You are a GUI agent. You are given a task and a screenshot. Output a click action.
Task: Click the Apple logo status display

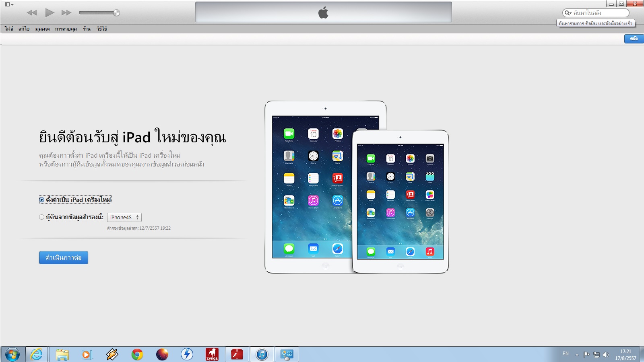324,12
